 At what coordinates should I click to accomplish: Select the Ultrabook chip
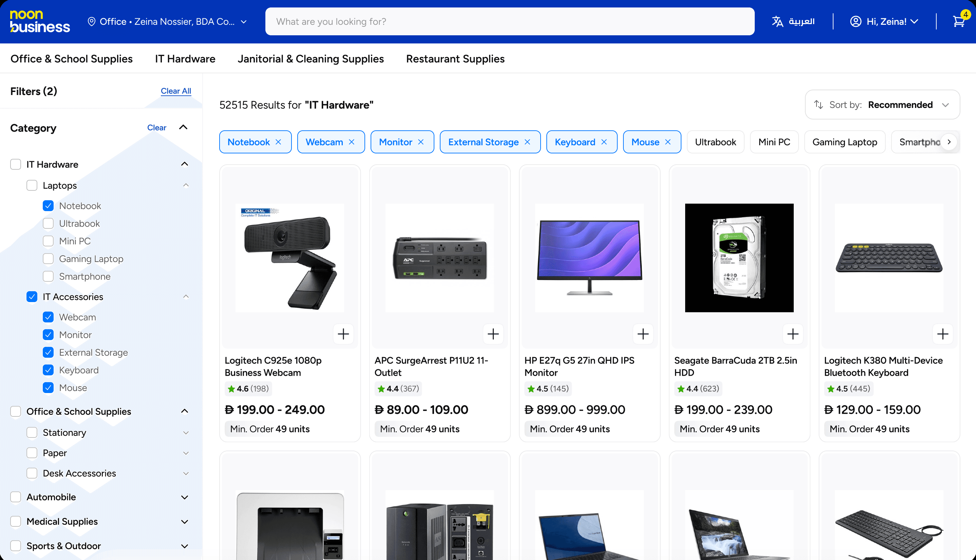pos(715,142)
